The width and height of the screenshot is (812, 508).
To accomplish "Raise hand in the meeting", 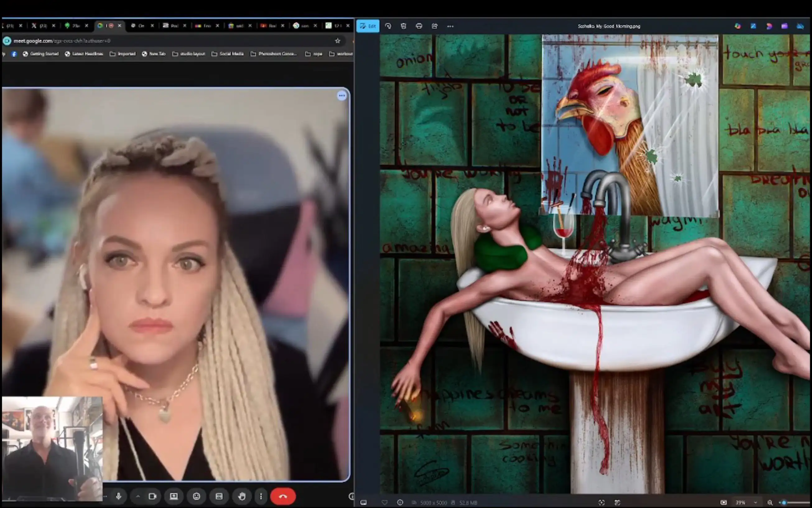I will pyautogui.click(x=242, y=496).
